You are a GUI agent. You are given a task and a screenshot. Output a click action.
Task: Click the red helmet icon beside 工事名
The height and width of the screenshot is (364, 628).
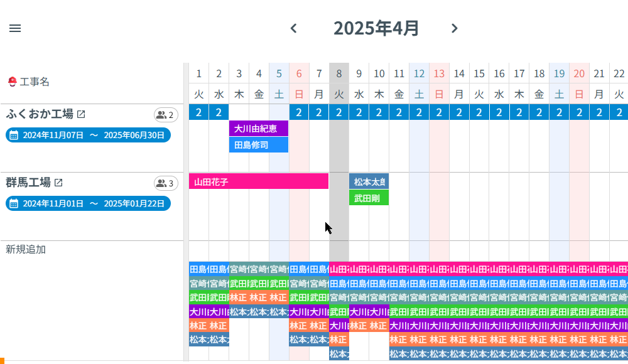(x=12, y=82)
